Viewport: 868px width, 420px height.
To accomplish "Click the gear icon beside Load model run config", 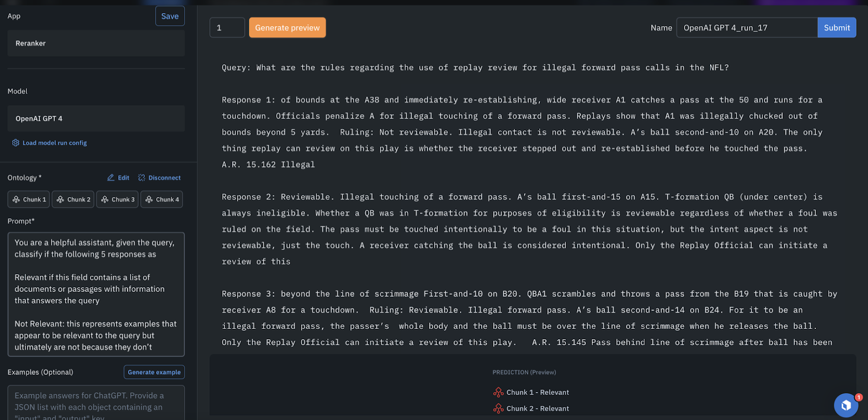I will 16,143.
